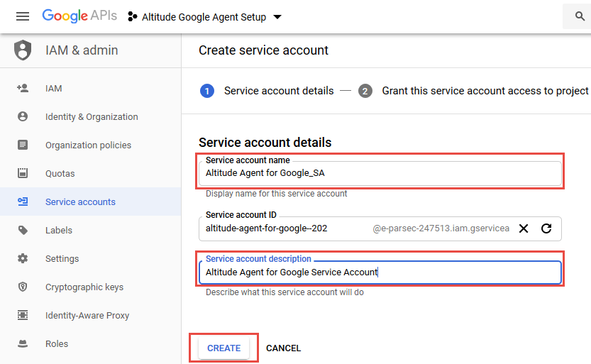591x364 pixels.
Task: Select Service accounts in sidebar
Action: (x=79, y=202)
